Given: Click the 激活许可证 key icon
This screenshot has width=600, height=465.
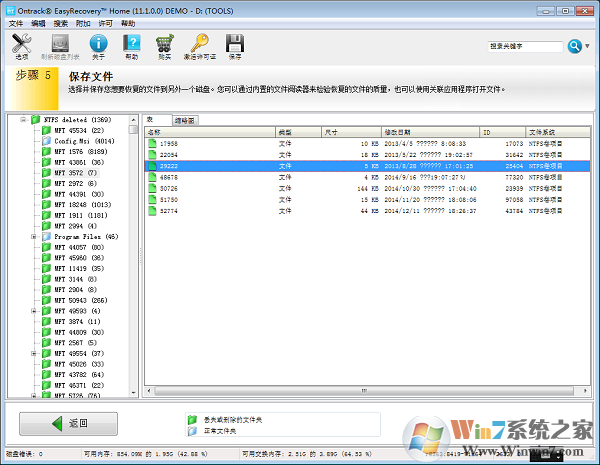Looking at the screenshot, I should click(x=200, y=44).
